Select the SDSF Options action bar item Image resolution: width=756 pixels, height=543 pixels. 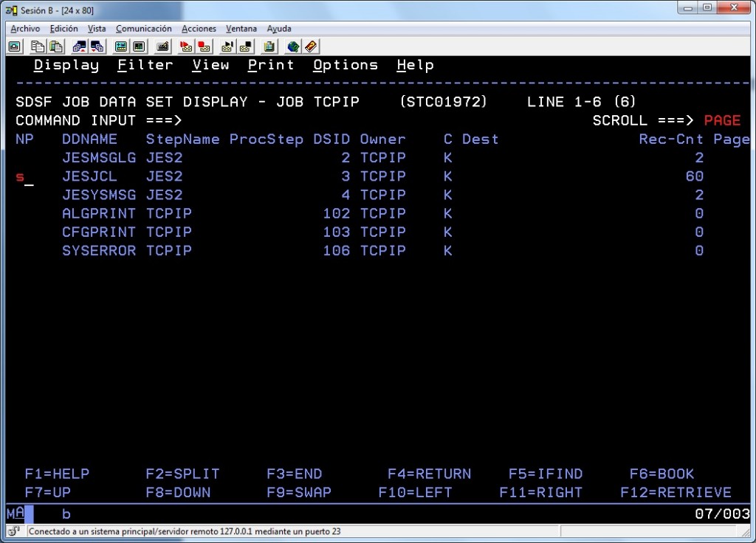coord(346,65)
